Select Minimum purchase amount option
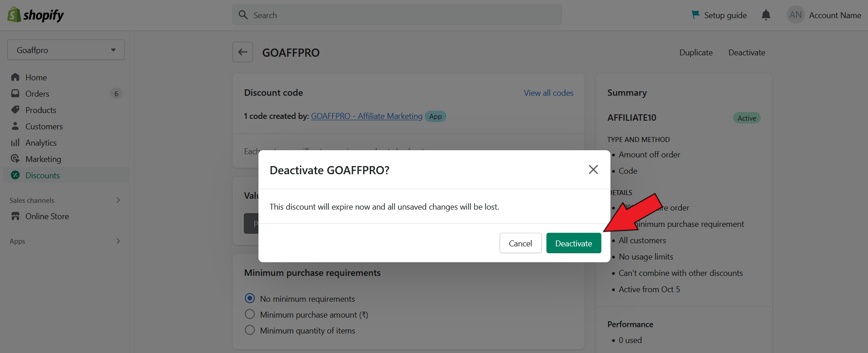Viewport: 868px width, 353px height. point(250,314)
